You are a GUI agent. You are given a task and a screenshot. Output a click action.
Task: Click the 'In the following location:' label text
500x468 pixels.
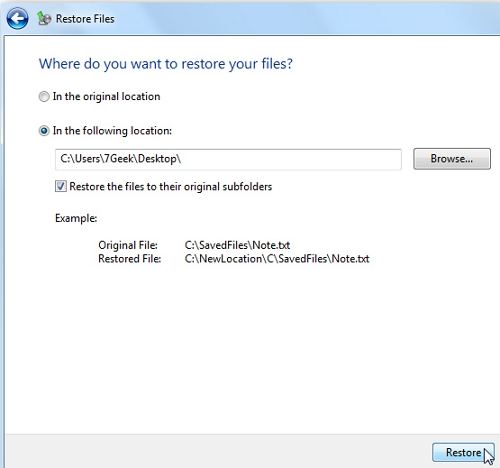[112, 131]
